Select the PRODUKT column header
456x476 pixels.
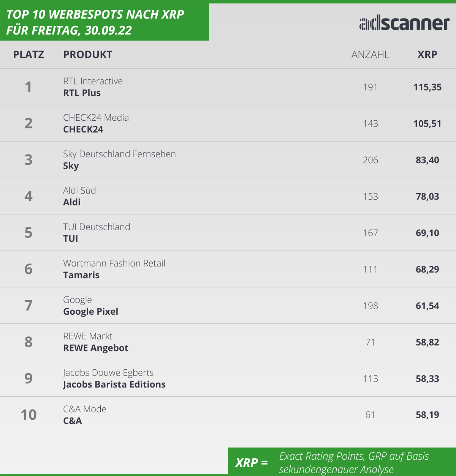[x=88, y=55]
